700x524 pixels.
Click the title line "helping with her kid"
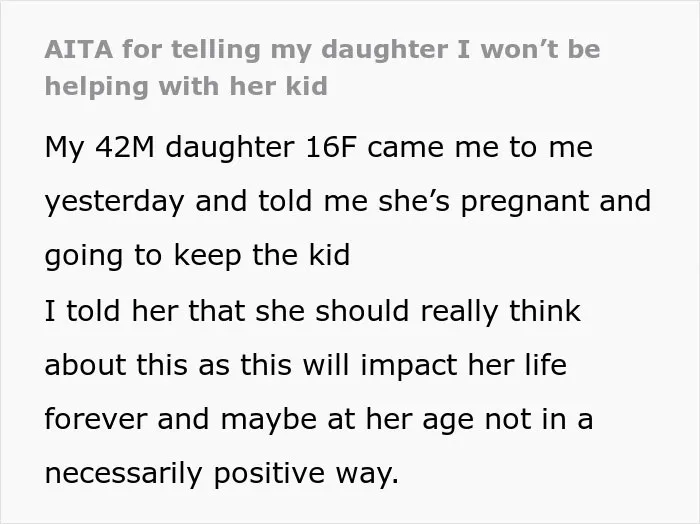186,86
